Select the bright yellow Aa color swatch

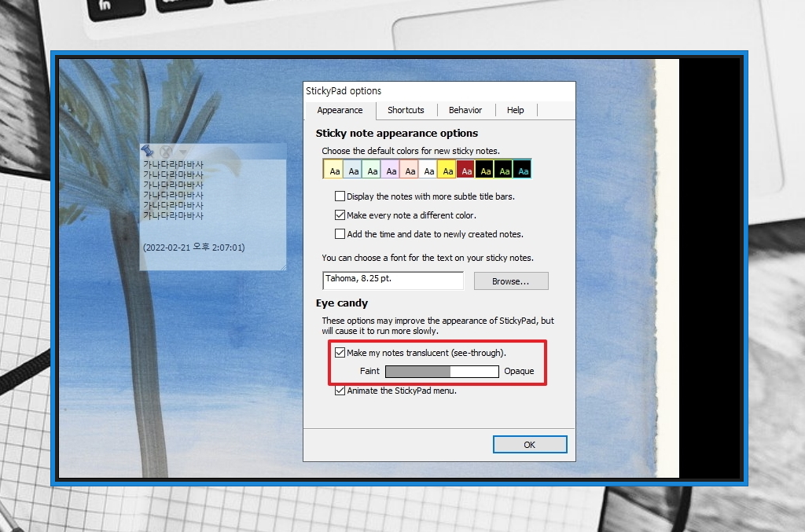pyautogui.click(x=447, y=169)
